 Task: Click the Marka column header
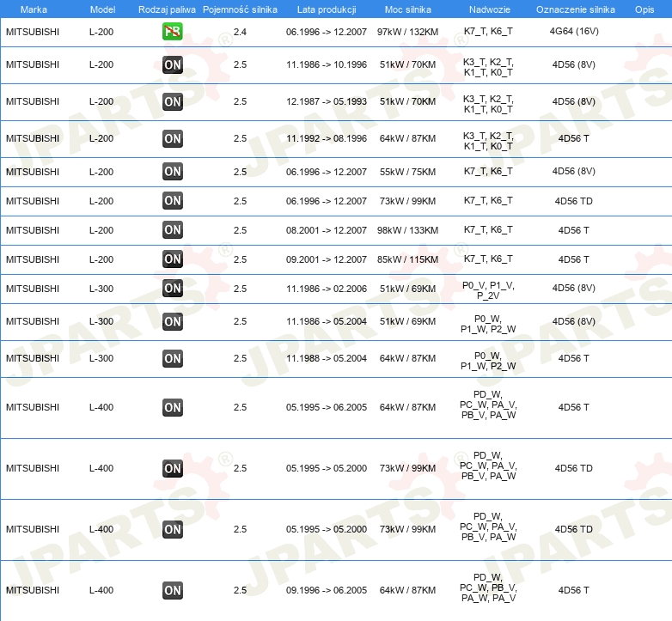coord(34,9)
